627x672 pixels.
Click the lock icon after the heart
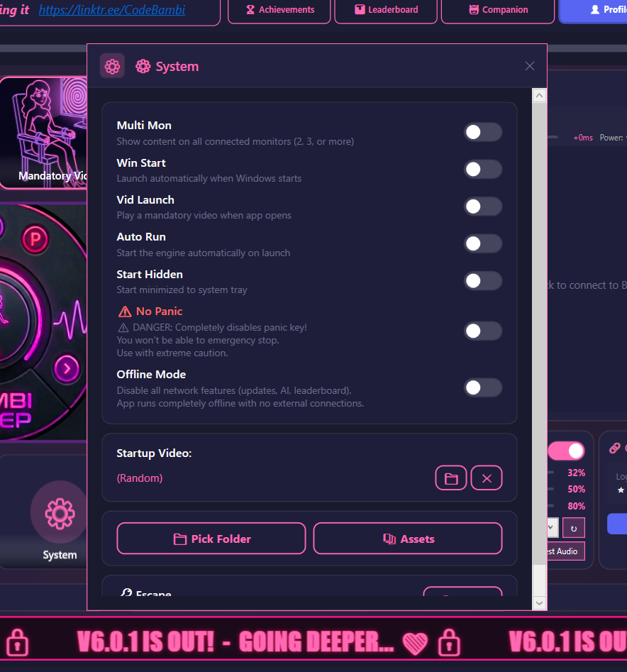click(x=449, y=642)
